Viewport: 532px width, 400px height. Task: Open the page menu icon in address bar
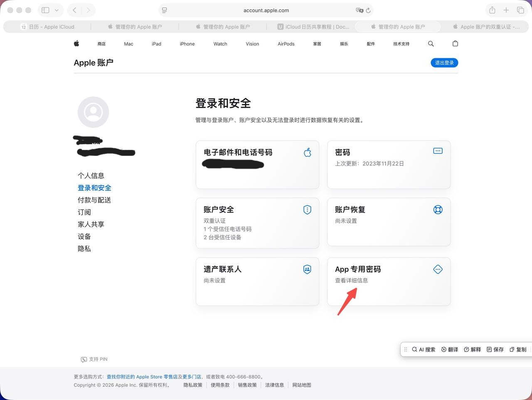[x=165, y=10]
